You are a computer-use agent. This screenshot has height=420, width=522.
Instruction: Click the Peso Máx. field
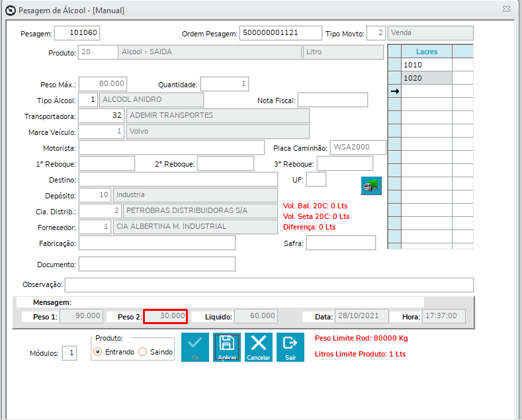point(103,84)
